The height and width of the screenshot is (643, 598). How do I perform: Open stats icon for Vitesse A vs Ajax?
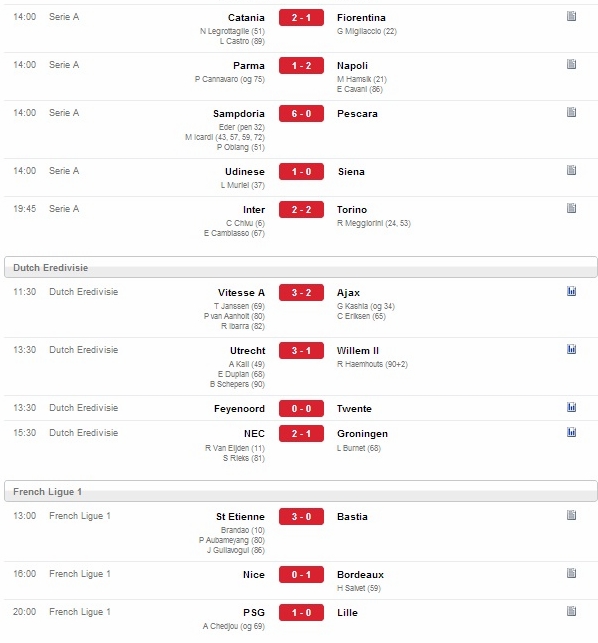[571, 291]
